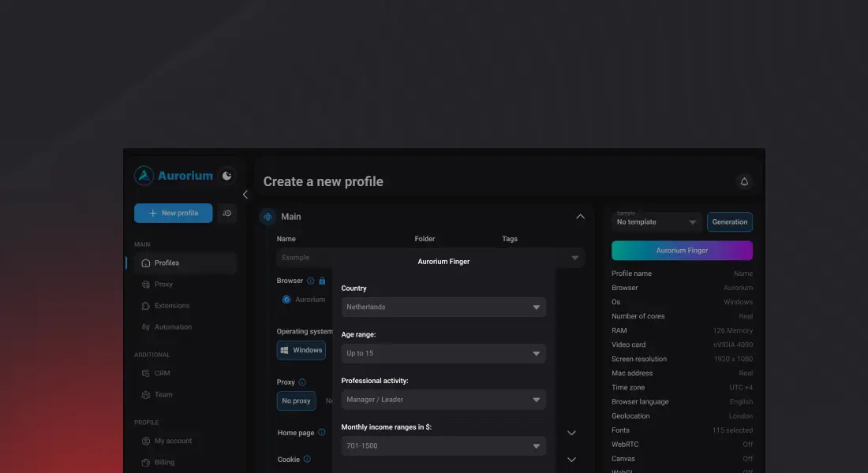This screenshot has height=473, width=868.
Task: Click the history icon beside New profile
Action: point(227,214)
